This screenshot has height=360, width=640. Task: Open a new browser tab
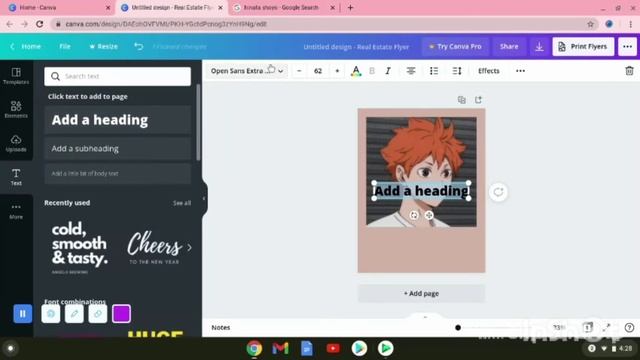(350, 7)
